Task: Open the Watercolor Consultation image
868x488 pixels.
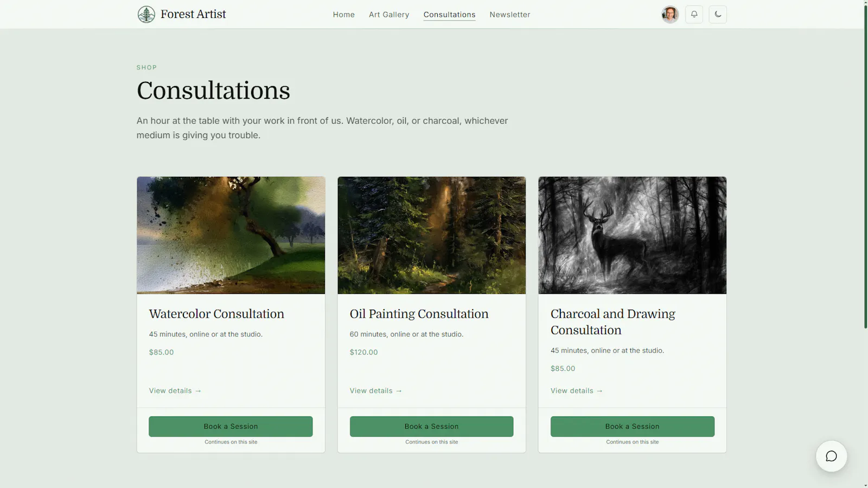Action: (x=231, y=235)
